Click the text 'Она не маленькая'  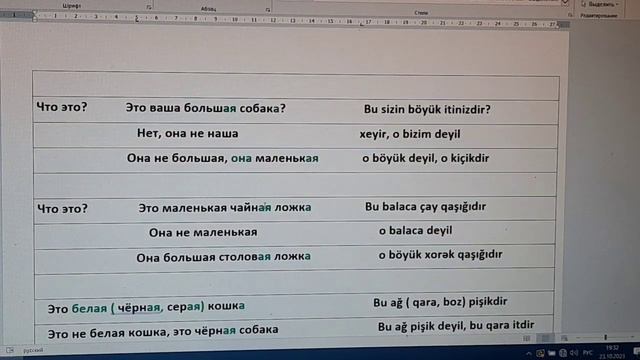[203, 233]
